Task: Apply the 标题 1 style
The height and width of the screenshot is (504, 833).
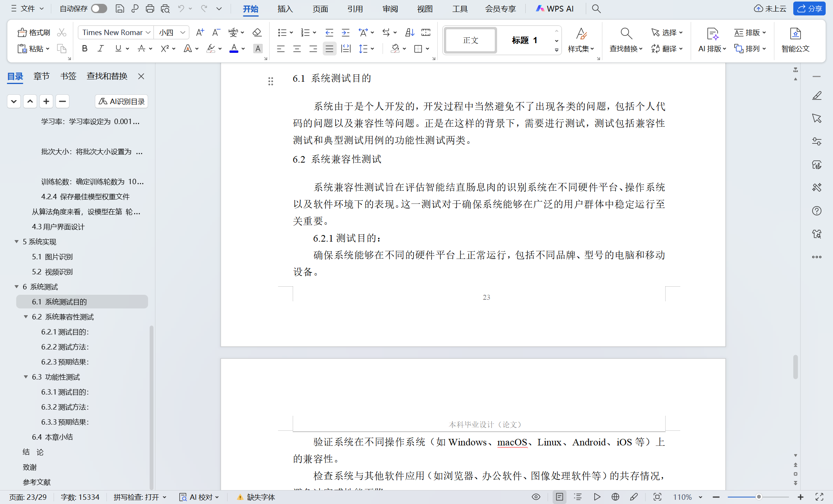Action: point(524,40)
